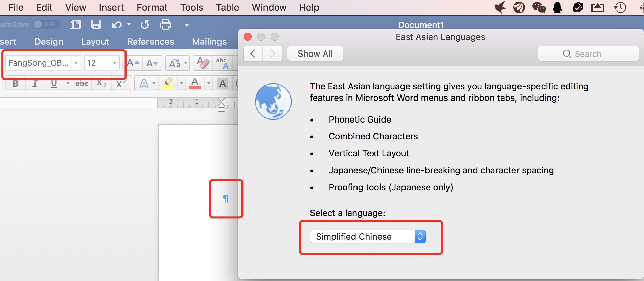Switch to the Design tab
Viewport: 644px width, 281px height.
(49, 42)
